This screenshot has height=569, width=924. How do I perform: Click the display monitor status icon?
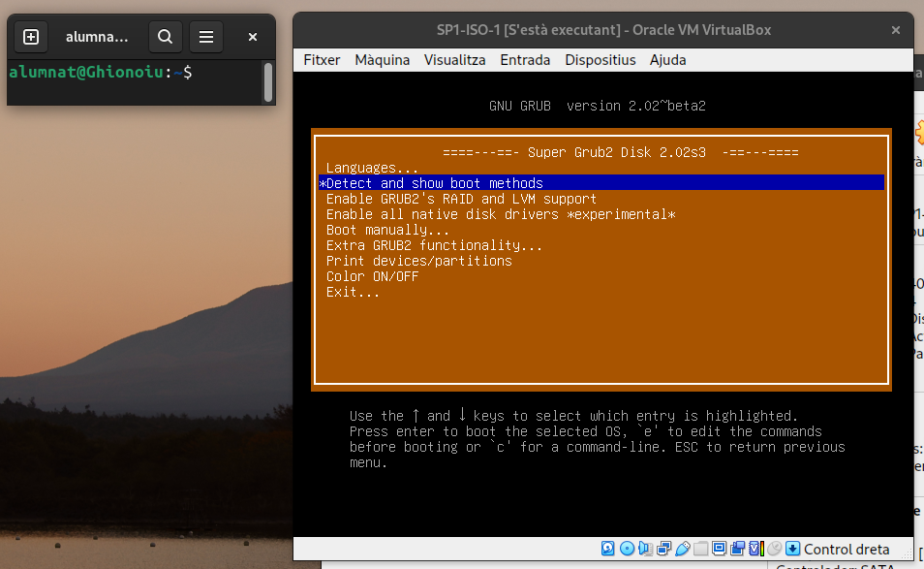pos(719,548)
